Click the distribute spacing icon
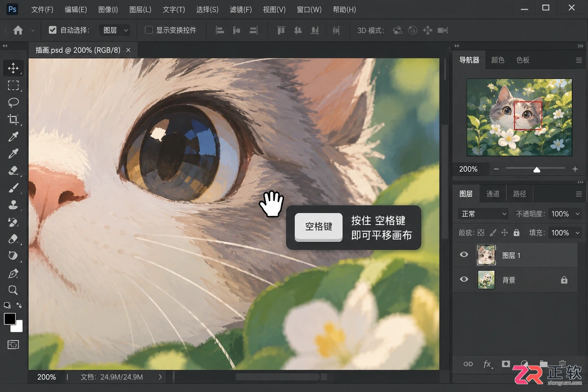Image resolution: width=588 pixels, height=392 pixels. [x=336, y=30]
